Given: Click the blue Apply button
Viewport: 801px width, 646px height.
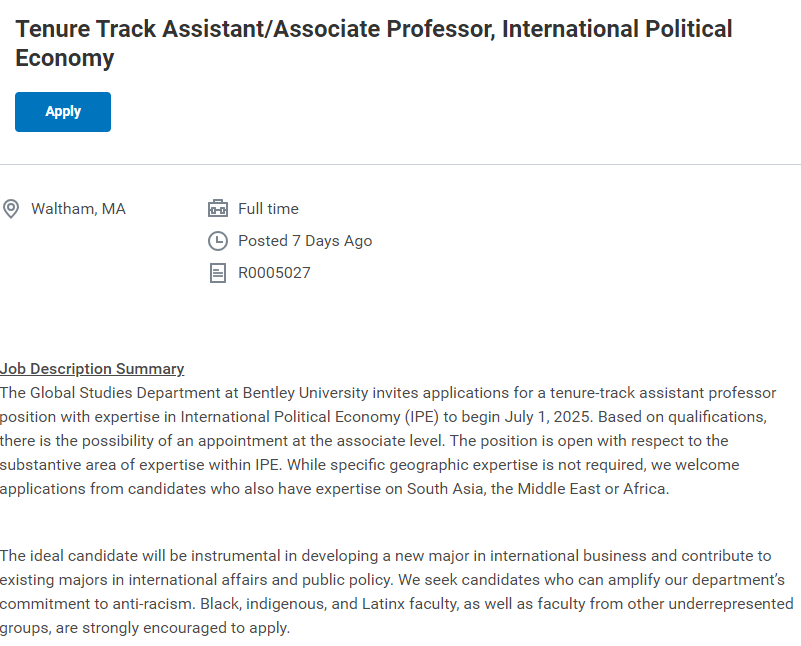Looking at the screenshot, I should tap(62, 112).
